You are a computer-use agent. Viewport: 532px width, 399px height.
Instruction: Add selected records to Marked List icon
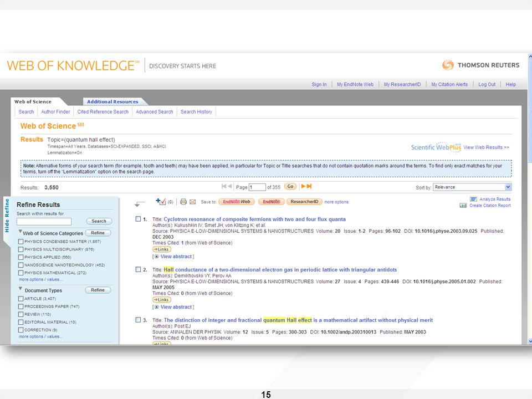pyautogui.click(x=161, y=202)
